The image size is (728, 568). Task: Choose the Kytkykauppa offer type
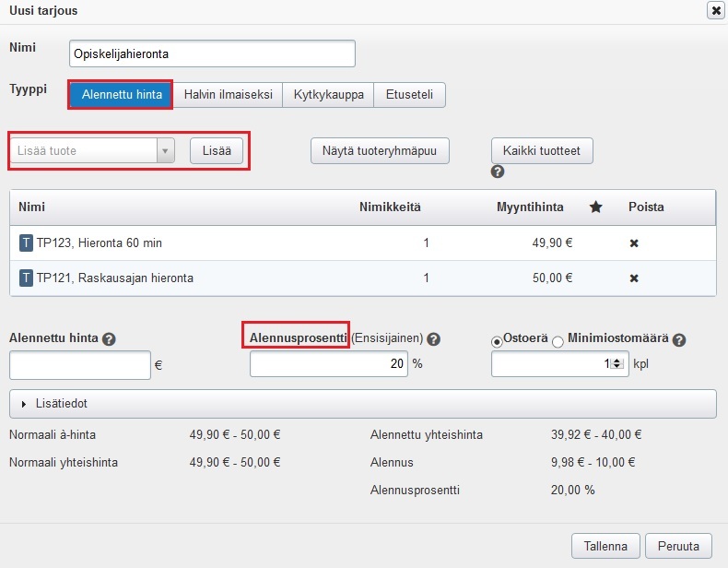(328, 95)
